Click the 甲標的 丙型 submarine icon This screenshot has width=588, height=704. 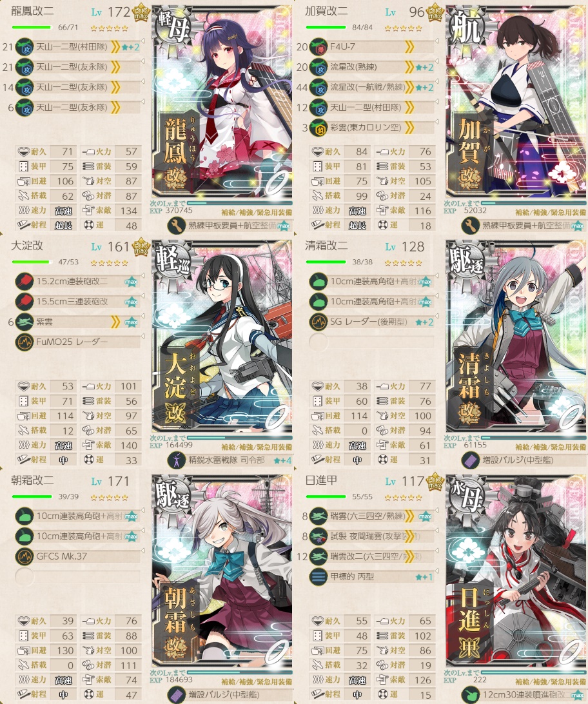point(318,576)
